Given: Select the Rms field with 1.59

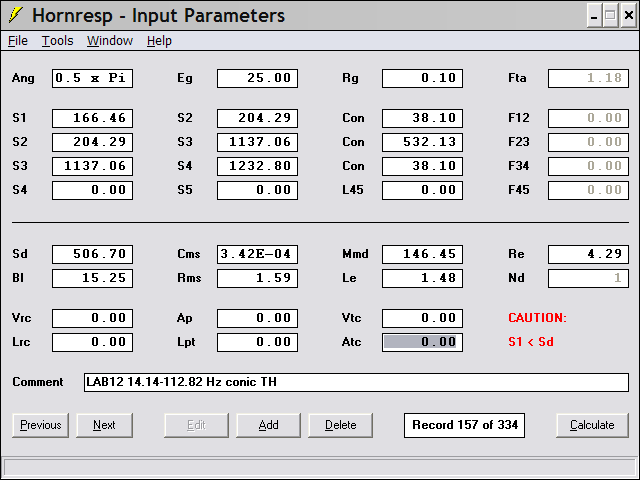Looking at the screenshot, I should pyautogui.click(x=258, y=278).
